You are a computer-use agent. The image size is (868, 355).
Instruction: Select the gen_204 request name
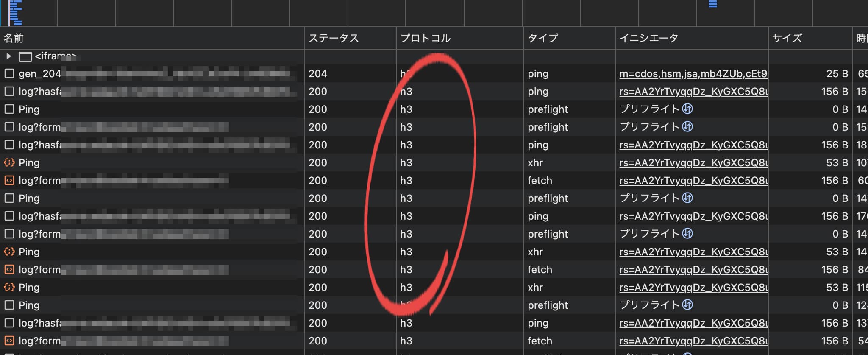(x=40, y=74)
